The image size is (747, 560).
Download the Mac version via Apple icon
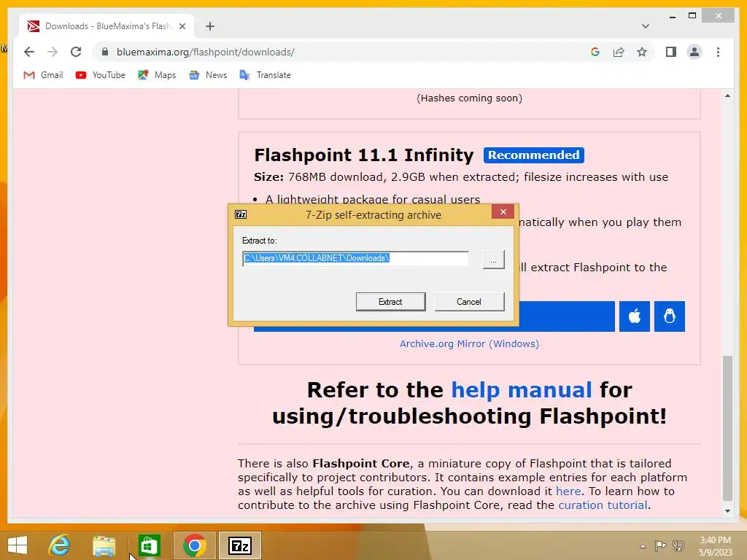coord(635,316)
